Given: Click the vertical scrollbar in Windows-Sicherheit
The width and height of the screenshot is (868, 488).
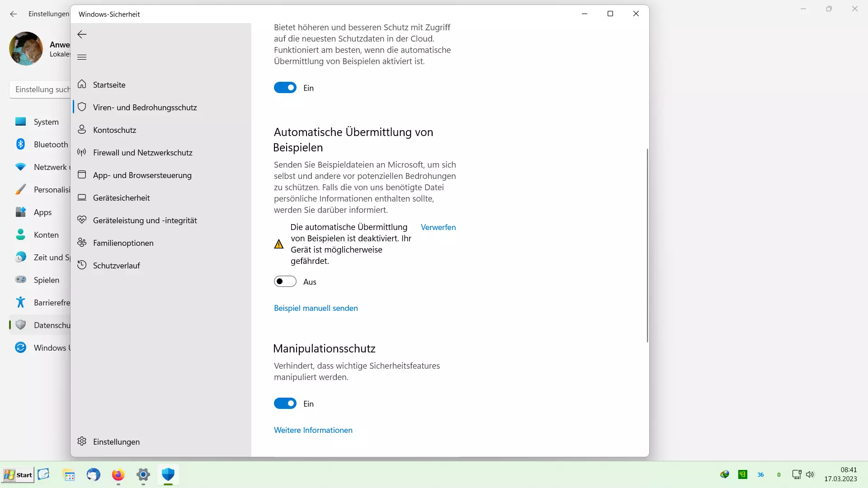Looking at the screenshot, I should (x=647, y=245).
